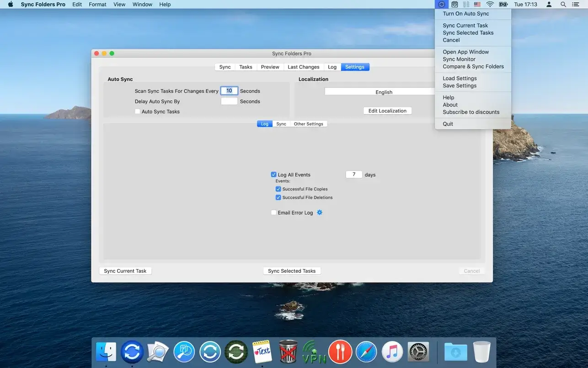Open the red fork and knife Dock app
Viewport: 588px width, 368px height.
(x=340, y=352)
